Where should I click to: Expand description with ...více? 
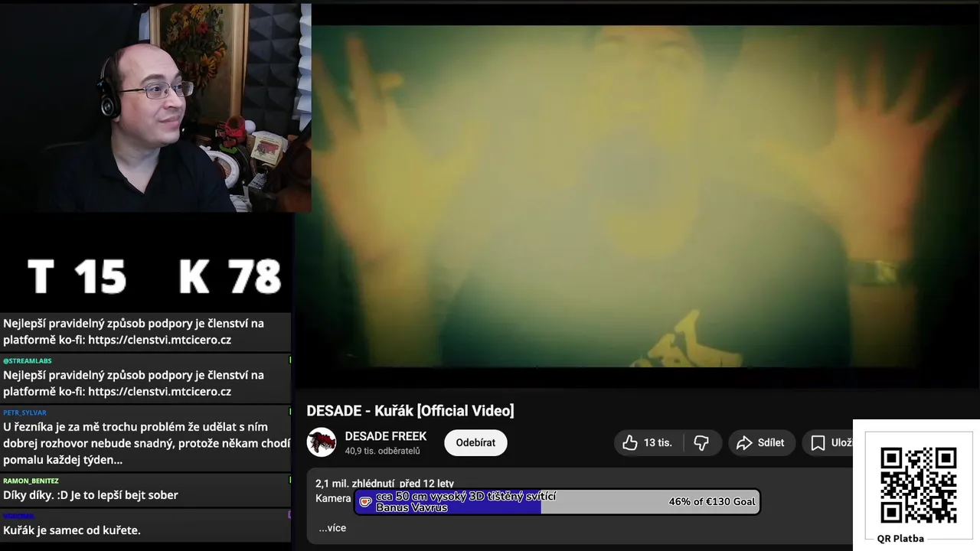pos(332,528)
